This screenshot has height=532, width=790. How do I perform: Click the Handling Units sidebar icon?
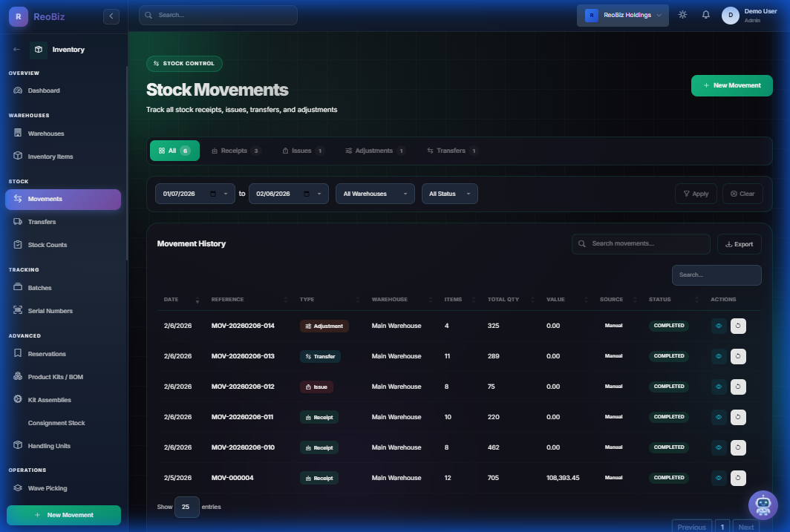coord(17,445)
